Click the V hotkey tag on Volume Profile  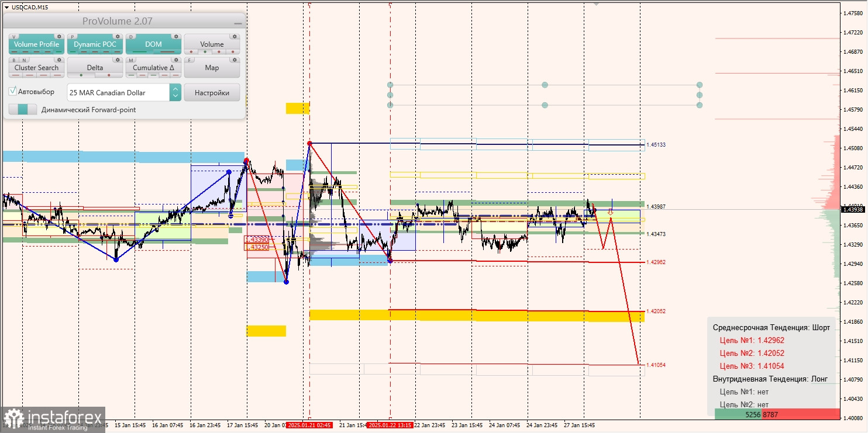point(14,37)
